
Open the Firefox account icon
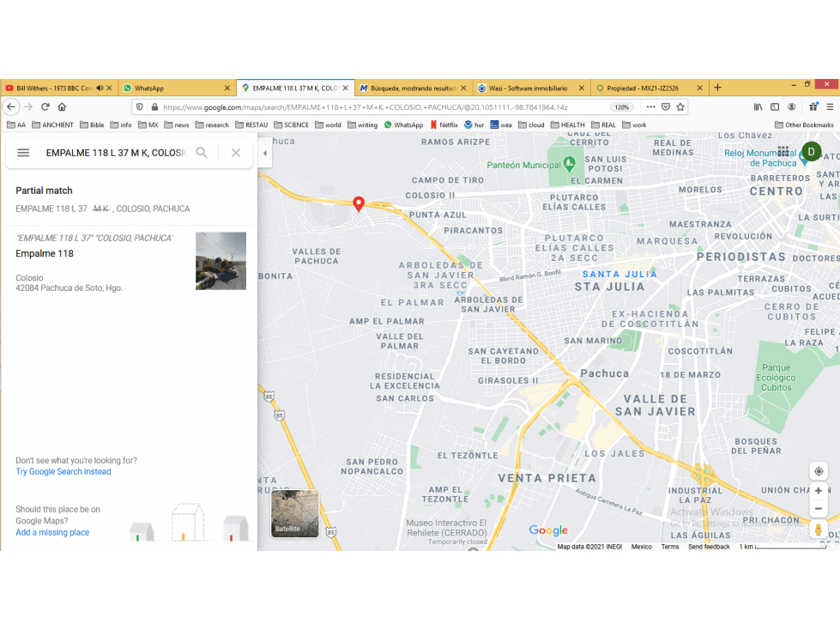[791, 106]
